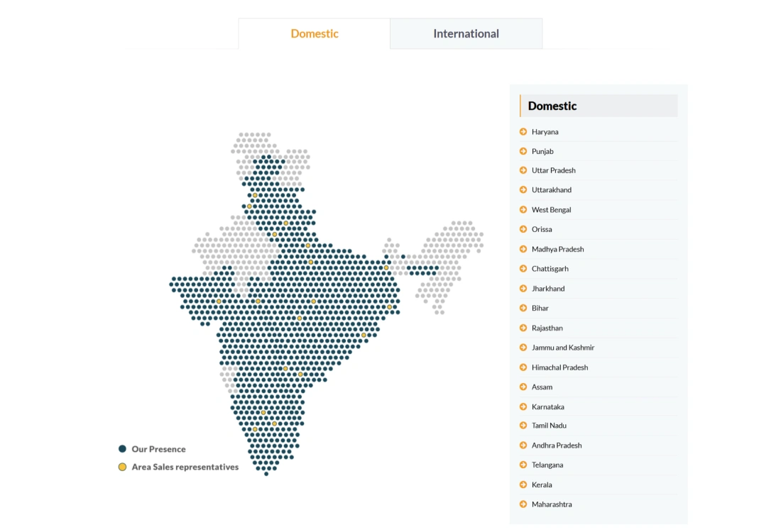Click the Our Presence dark legend dot

click(x=123, y=449)
